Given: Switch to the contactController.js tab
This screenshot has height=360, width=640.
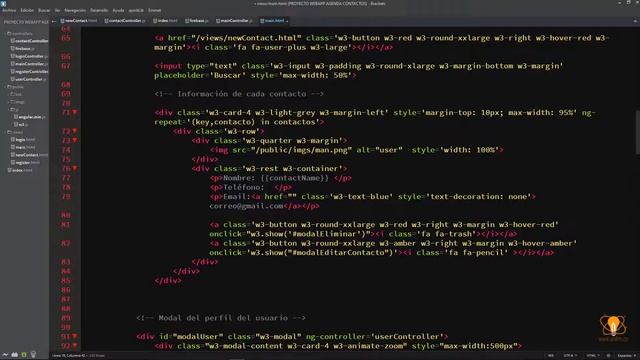Looking at the screenshot, I should [x=125, y=20].
